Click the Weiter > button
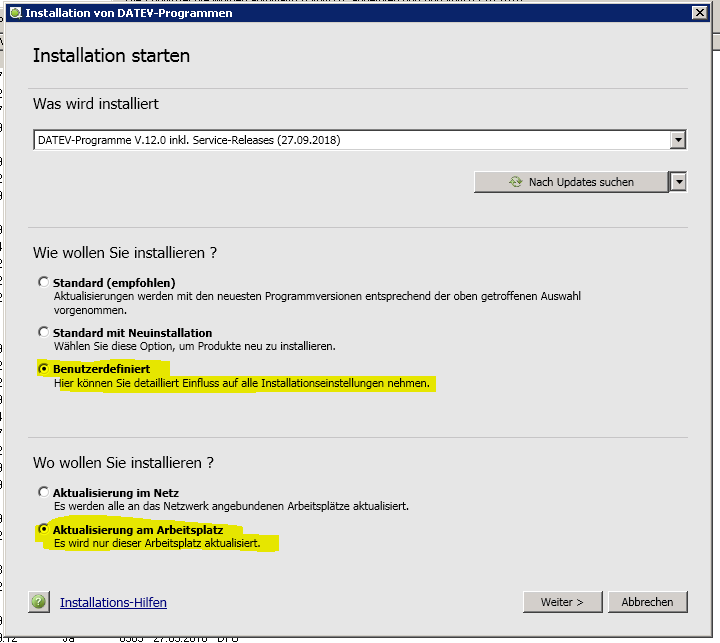Viewport: 720px width, 643px height. 562,602
